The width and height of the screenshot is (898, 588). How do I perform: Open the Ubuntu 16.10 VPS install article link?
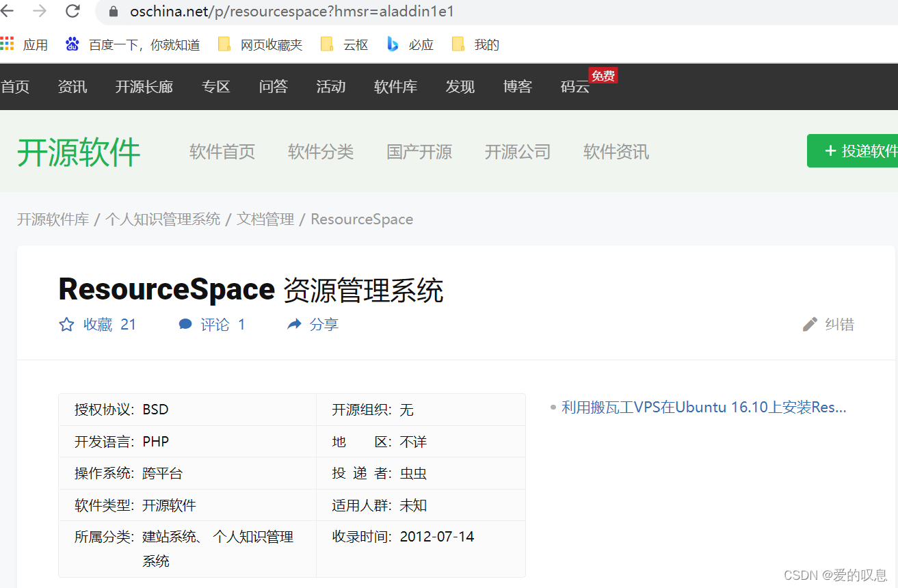(704, 407)
